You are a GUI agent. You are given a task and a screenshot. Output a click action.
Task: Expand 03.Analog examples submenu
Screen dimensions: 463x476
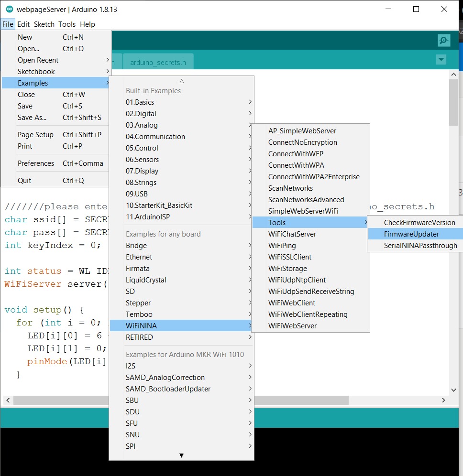(181, 125)
